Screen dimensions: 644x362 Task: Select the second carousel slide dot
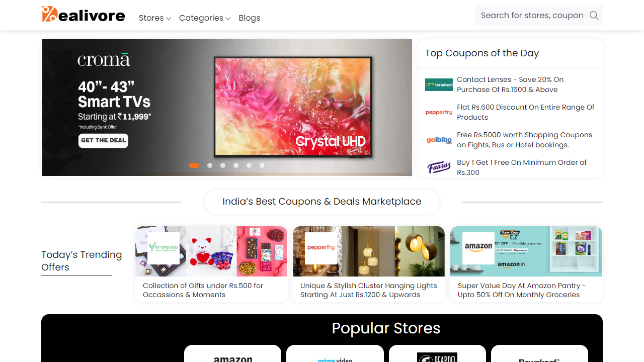(210, 165)
